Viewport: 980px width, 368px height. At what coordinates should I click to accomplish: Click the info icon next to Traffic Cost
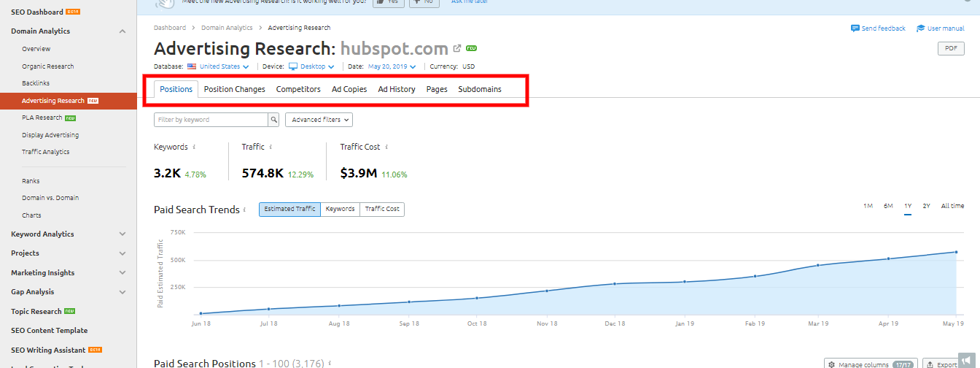(x=386, y=147)
